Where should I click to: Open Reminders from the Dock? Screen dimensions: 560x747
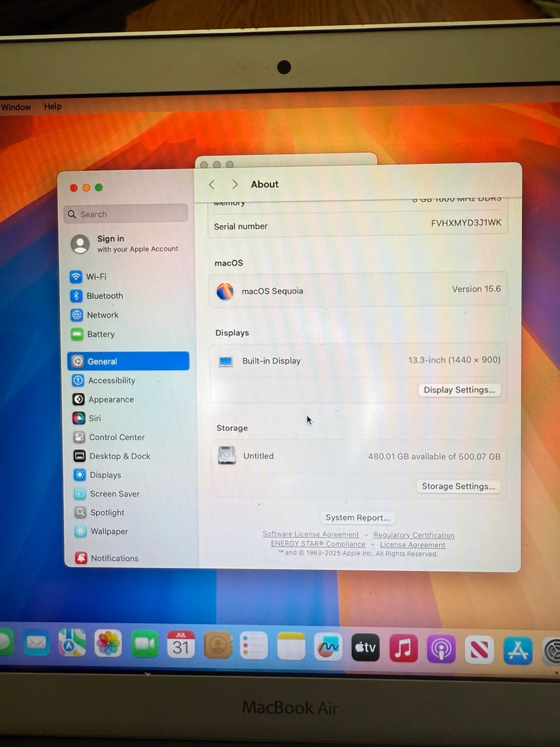(254, 646)
